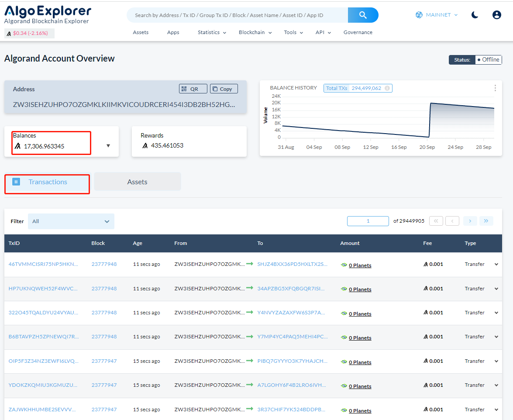Image resolution: width=513 pixels, height=420 pixels.
Task: Pause live transactions updates
Action: [x=16, y=182]
